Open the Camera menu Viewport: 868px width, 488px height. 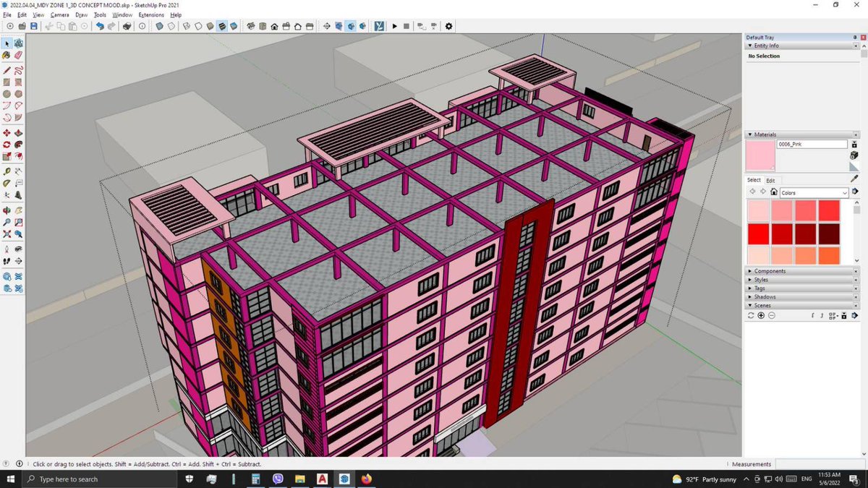tap(59, 14)
